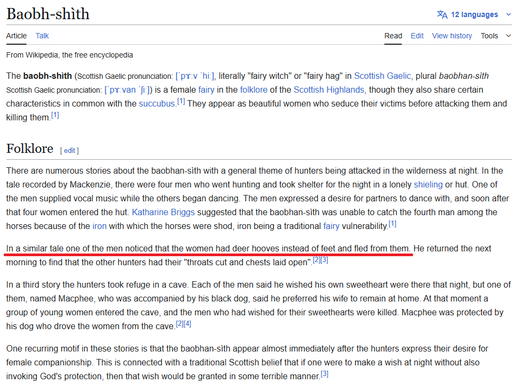
Task: Click citation [2] after chests laid open
Action: (316, 260)
